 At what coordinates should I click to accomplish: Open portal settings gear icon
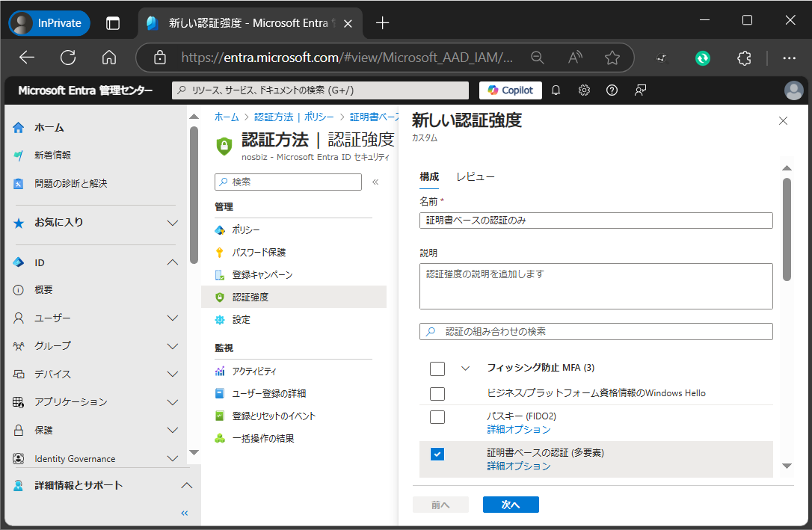click(584, 90)
